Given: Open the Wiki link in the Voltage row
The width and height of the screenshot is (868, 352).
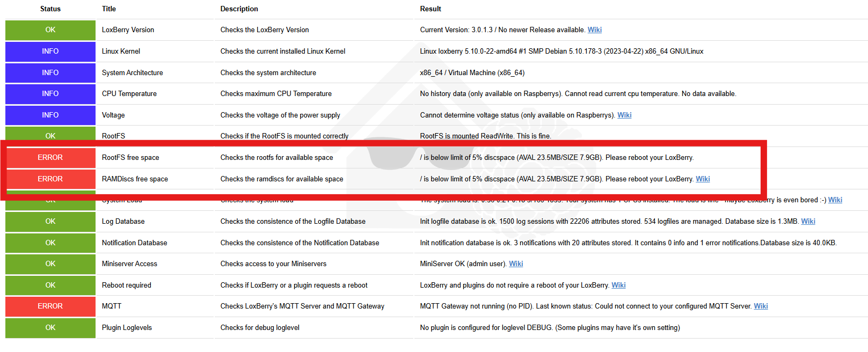Looking at the screenshot, I should (624, 115).
